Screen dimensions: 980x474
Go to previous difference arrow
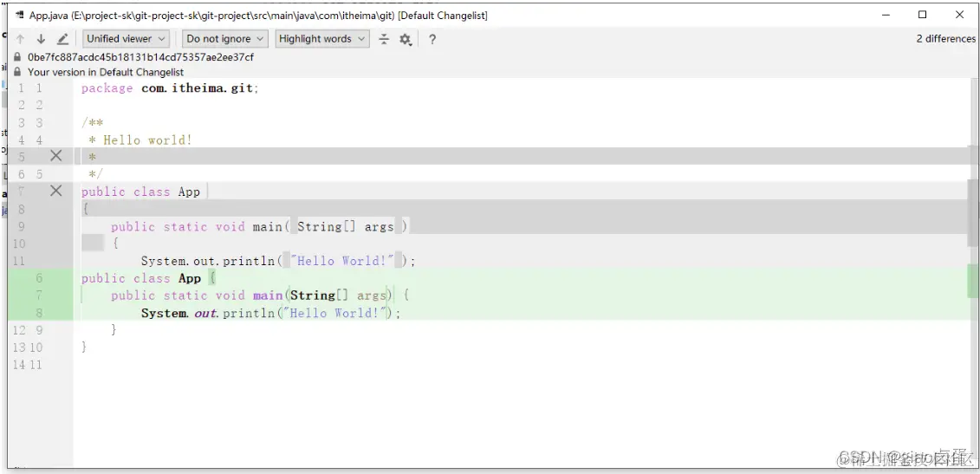[x=21, y=39]
